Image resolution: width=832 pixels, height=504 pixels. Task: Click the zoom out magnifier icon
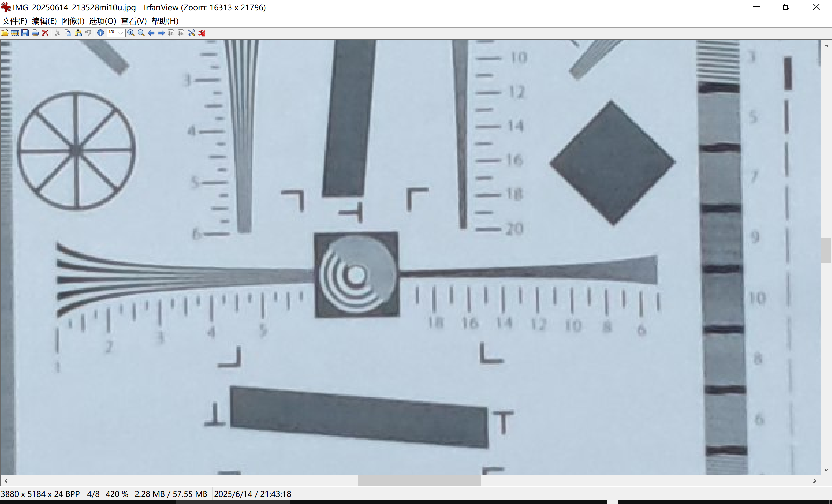tap(141, 33)
